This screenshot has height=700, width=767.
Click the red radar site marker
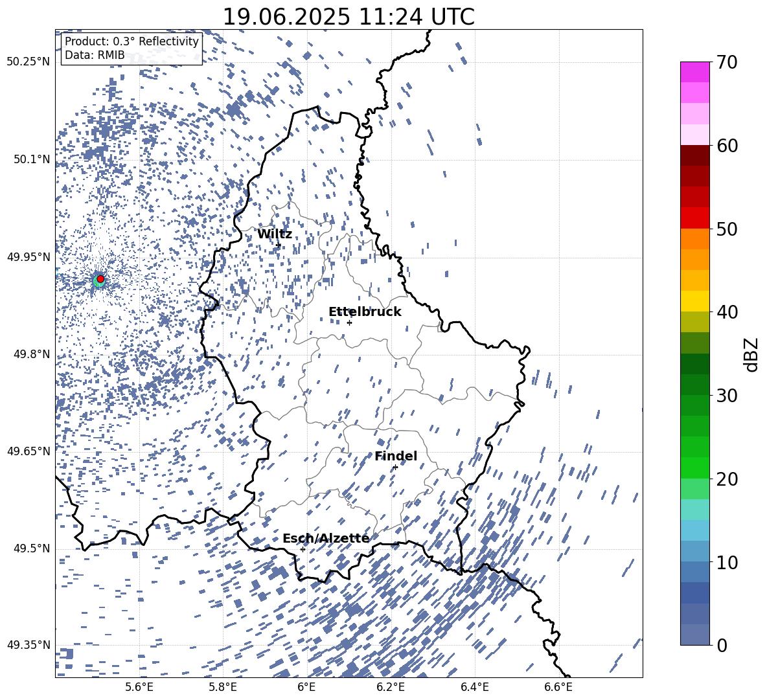pyautogui.click(x=100, y=279)
